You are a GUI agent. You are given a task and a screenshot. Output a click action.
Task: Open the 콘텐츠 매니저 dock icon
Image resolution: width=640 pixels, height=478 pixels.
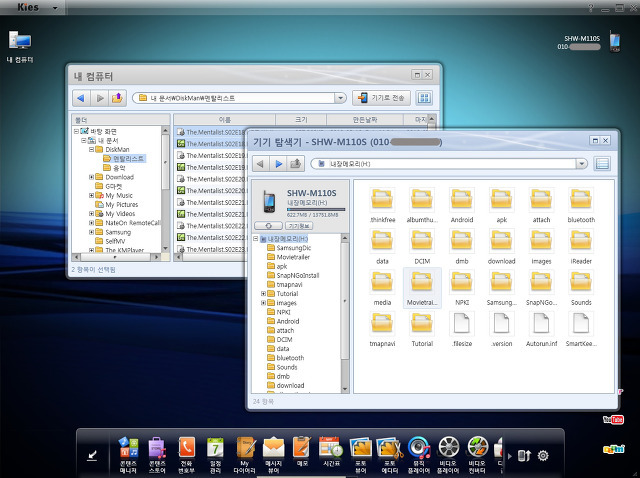pyautogui.click(x=128, y=454)
